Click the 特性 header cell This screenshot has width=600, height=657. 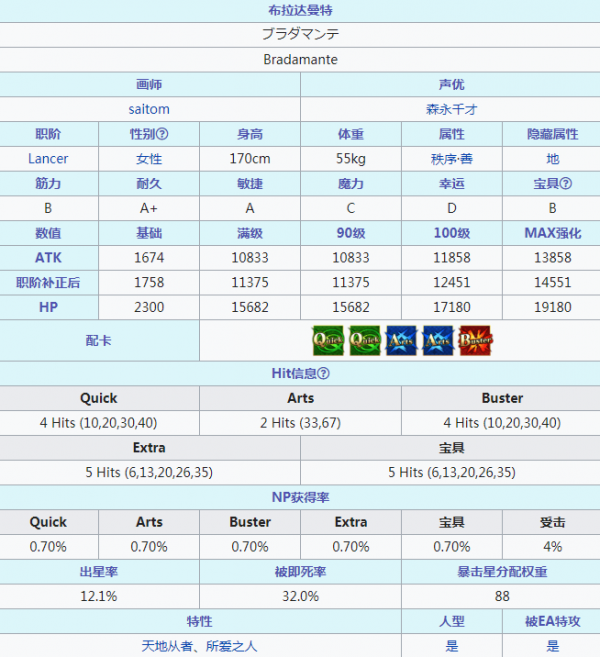pos(200,621)
